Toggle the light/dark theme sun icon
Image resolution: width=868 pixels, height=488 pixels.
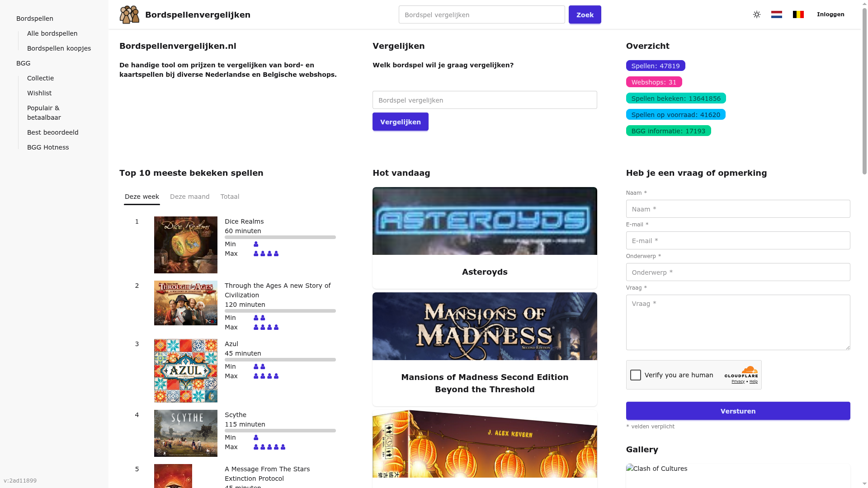point(757,14)
